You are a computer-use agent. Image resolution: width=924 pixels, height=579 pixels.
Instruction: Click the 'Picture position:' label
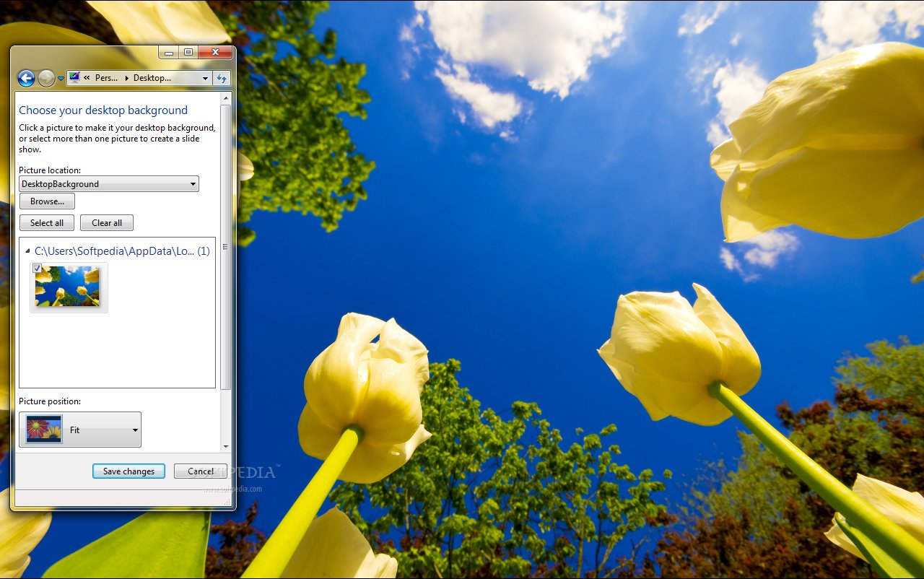pyautogui.click(x=50, y=401)
